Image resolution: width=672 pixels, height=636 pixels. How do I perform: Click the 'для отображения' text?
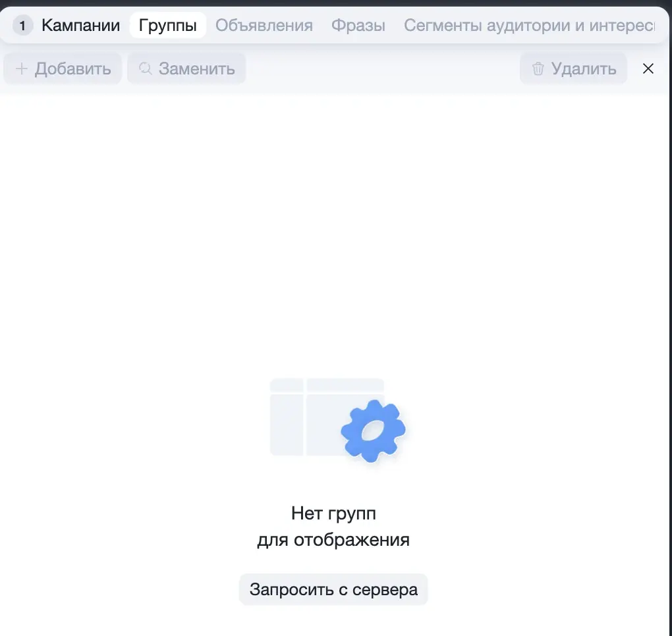pos(333,540)
